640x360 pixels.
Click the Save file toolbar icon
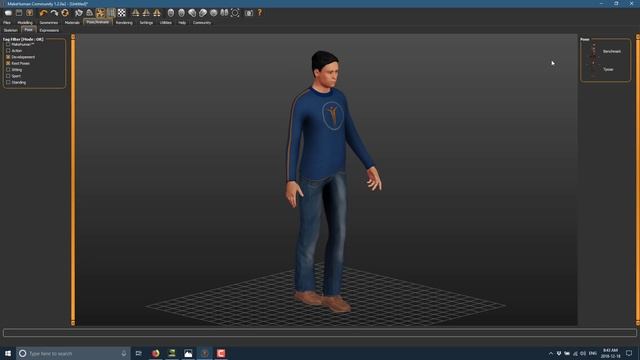pos(29,13)
